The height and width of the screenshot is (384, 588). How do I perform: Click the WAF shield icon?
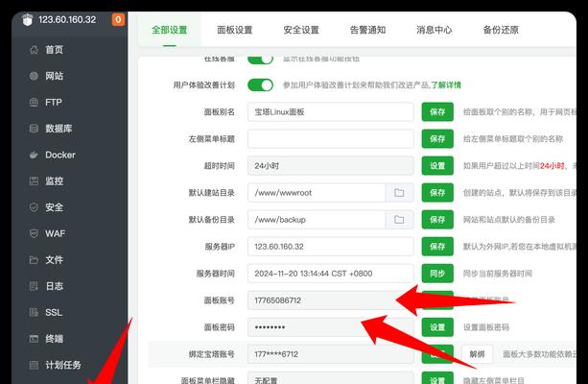(x=34, y=233)
